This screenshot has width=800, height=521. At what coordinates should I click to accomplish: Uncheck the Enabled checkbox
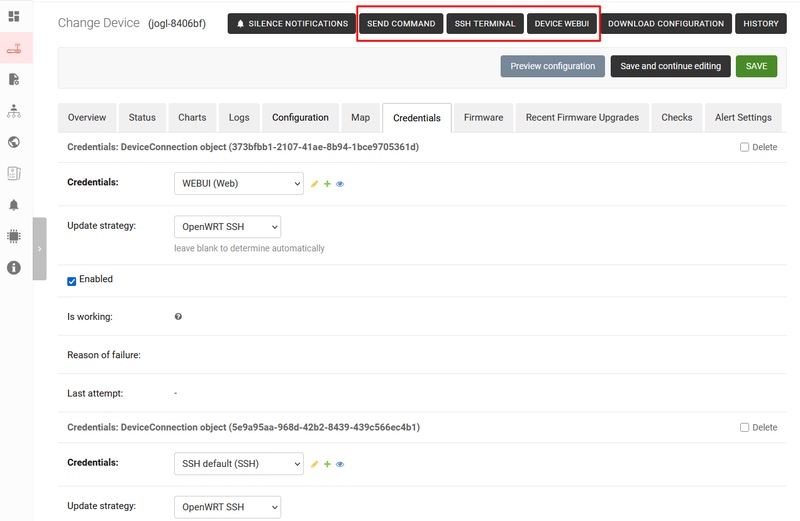(72, 280)
